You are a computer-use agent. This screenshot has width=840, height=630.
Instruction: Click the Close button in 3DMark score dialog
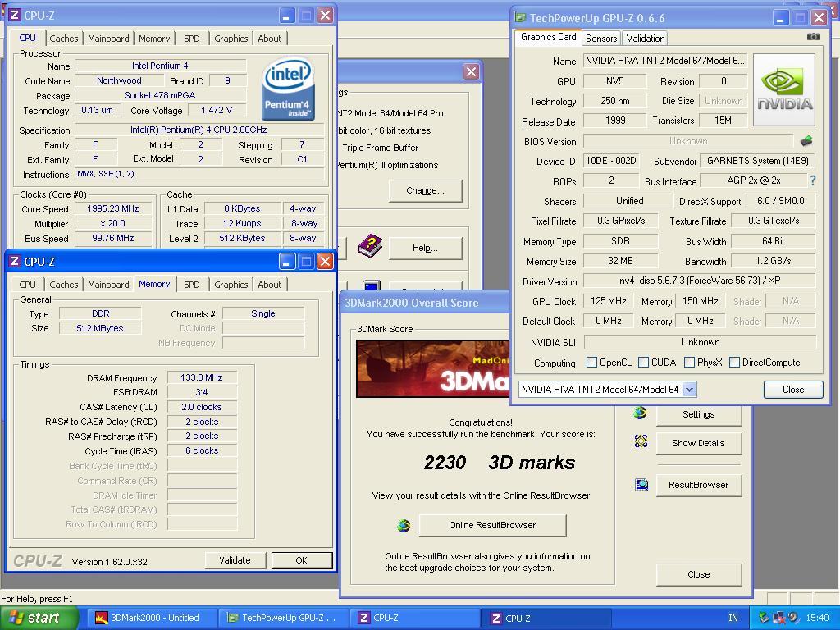(699, 574)
